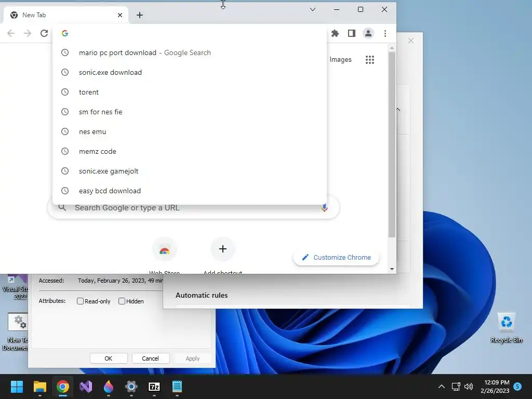Screen dimensions: 532x399
Task: Open Notepad from the taskbar
Action: pyautogui.click(x=177, y=387)
